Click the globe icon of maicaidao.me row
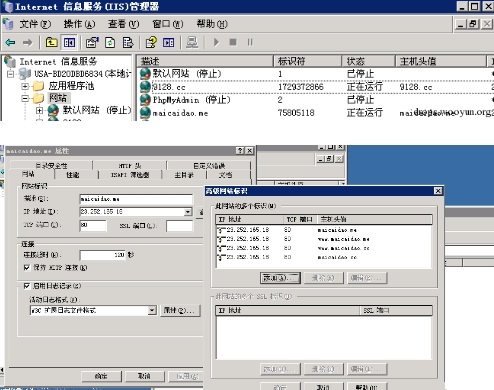 point(145,113)
